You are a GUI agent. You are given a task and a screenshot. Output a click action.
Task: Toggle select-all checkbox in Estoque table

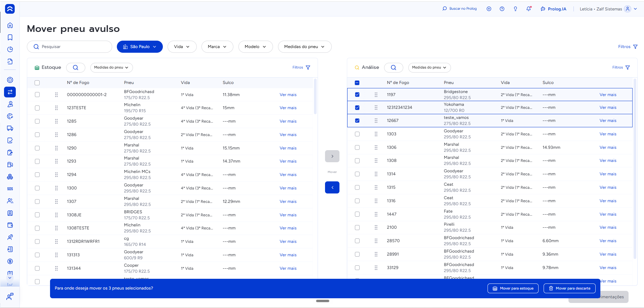click(x=37, y=83)
